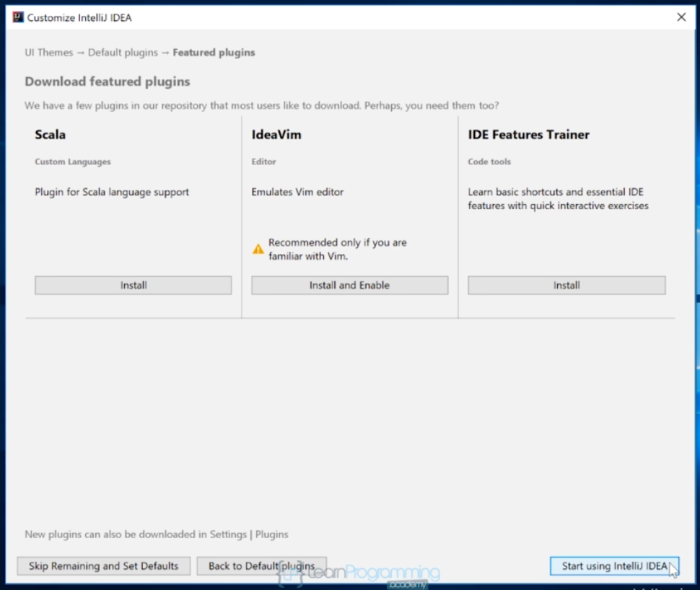
Task: Select UI Themes breadcrumb step
Action: [48, 52]
